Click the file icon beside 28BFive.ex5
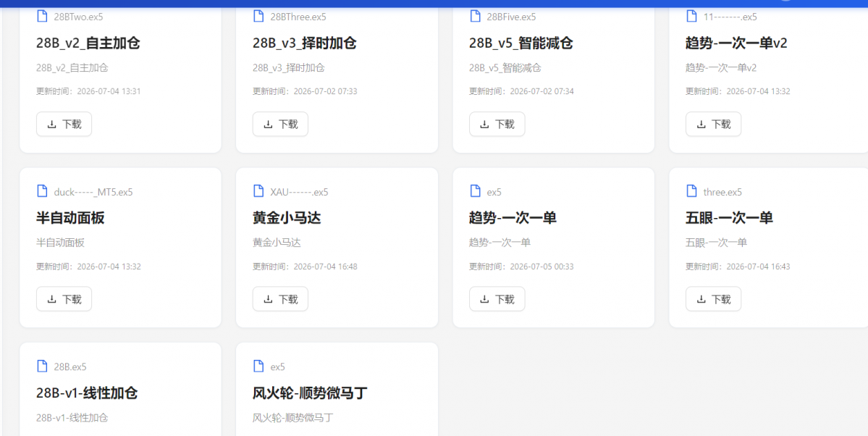 point(475,16)
